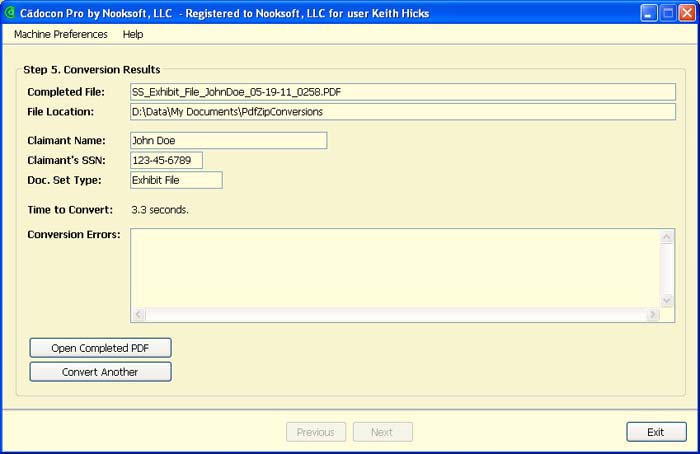Screen dimensions: 700x454
Task: Maximize the Cadocon Pro window
Action: pyautogui.click(x=667, y=13)
